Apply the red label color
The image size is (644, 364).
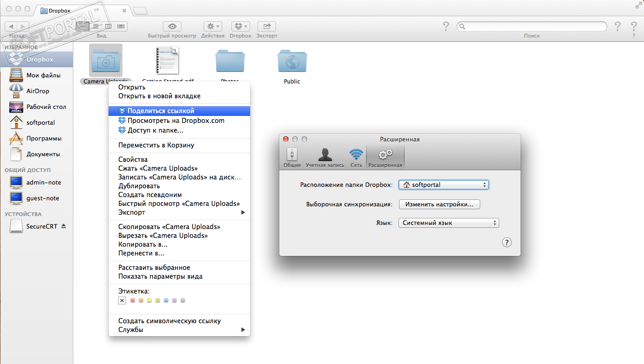[133, 300]
